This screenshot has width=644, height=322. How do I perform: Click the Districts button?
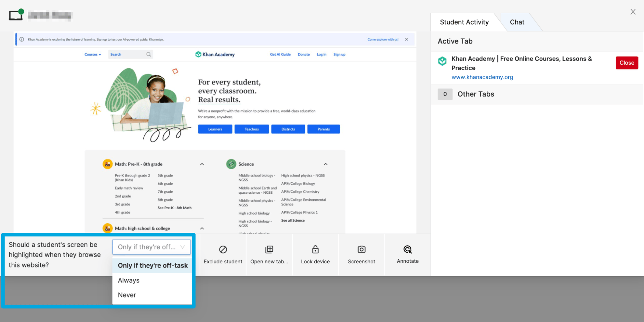click(x=288, y=129)
